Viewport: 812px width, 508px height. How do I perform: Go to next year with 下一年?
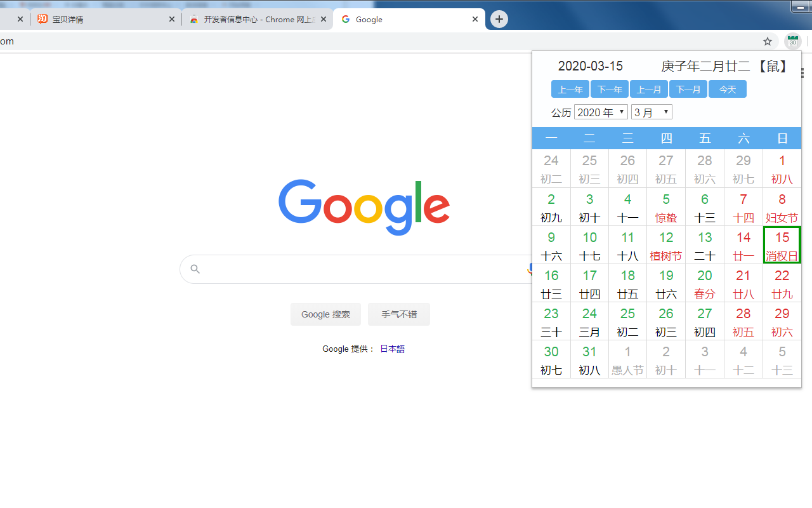(610, 90)
